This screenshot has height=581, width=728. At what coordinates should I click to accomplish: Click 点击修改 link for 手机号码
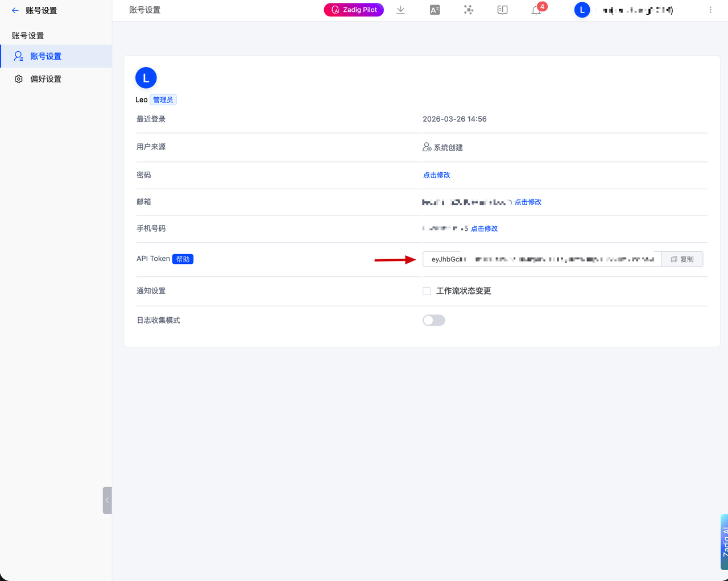click(484, 229)
